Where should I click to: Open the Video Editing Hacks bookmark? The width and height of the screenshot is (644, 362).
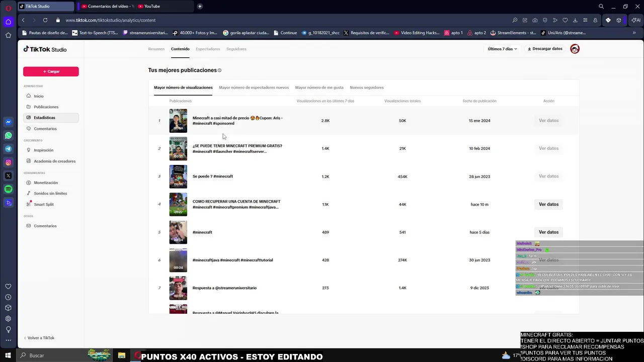(417, 33)
